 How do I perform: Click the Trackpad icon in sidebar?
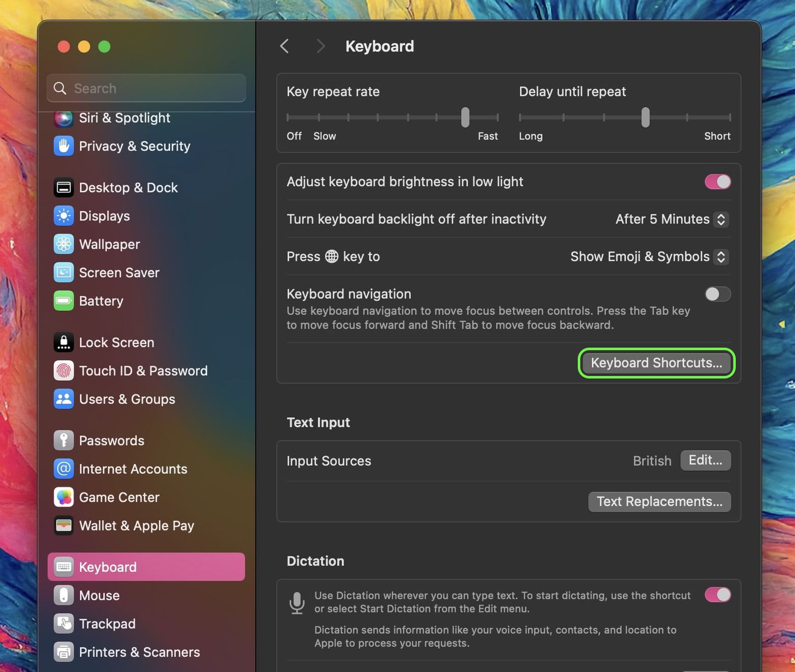(x=64, y=624)
